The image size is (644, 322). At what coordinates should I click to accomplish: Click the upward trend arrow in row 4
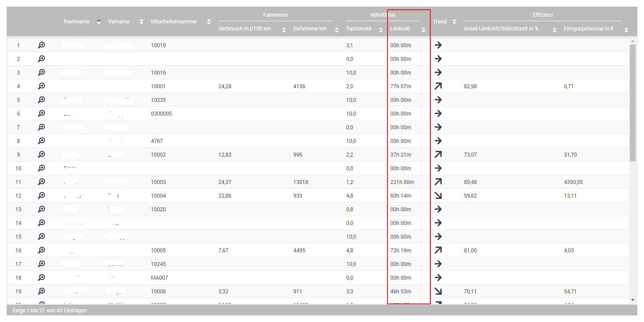coord(438,86)
